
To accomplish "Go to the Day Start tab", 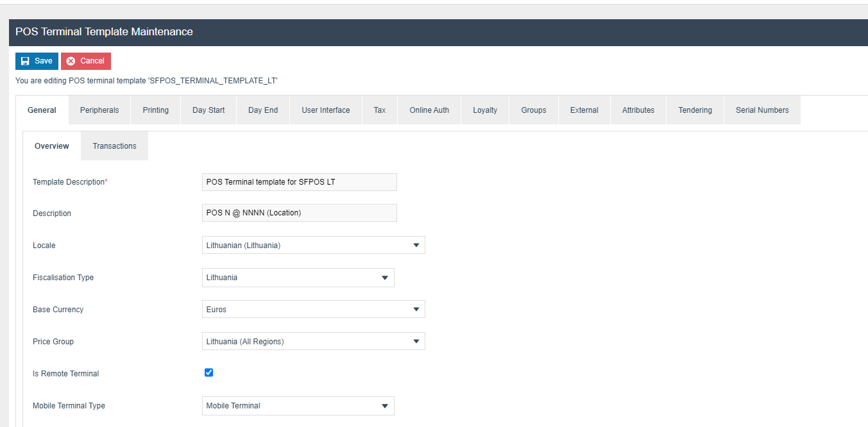I will point(208,110).
